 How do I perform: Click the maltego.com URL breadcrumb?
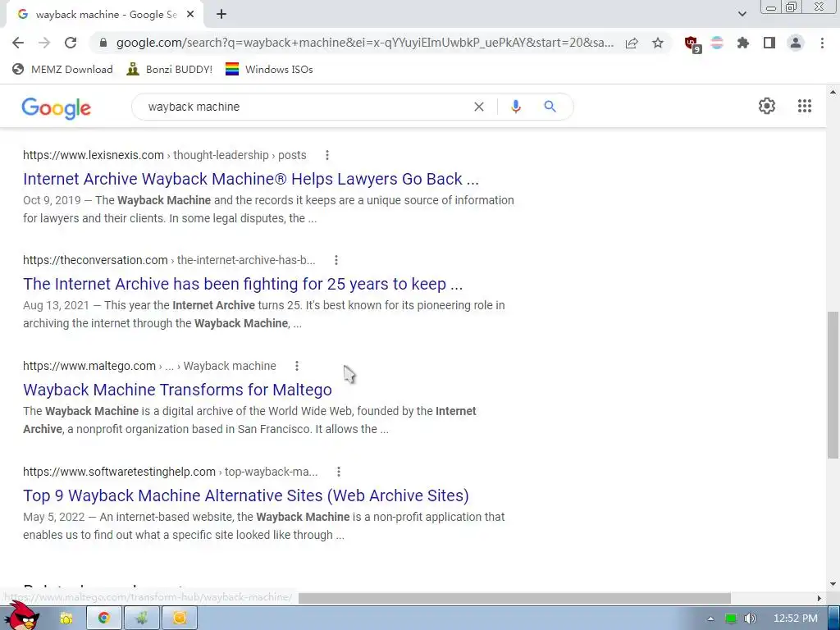pyautogui.click(x=149, y=366)
